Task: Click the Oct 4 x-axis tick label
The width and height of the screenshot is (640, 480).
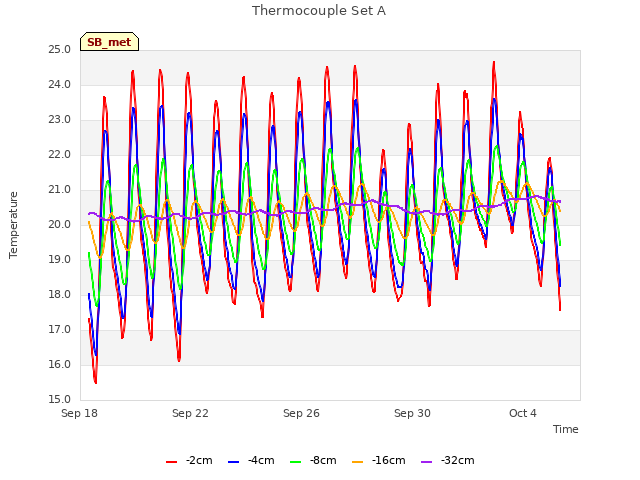Action: 523,413
